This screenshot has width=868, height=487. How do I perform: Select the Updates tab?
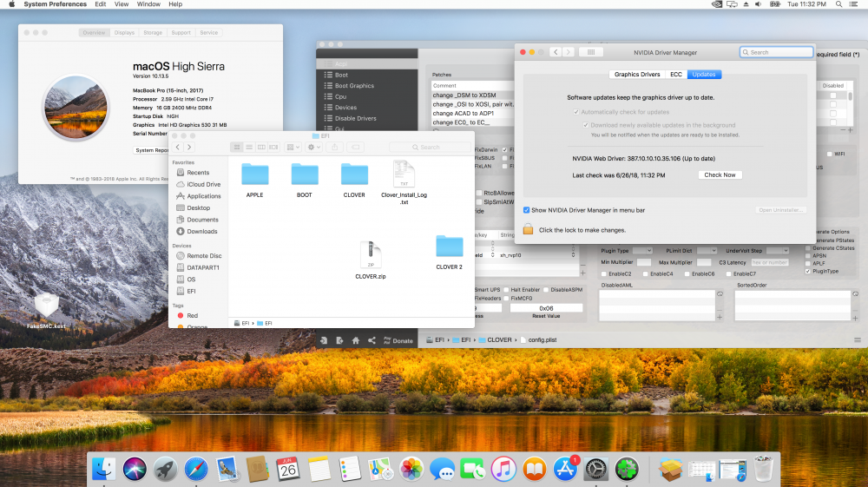click(704, 74)
